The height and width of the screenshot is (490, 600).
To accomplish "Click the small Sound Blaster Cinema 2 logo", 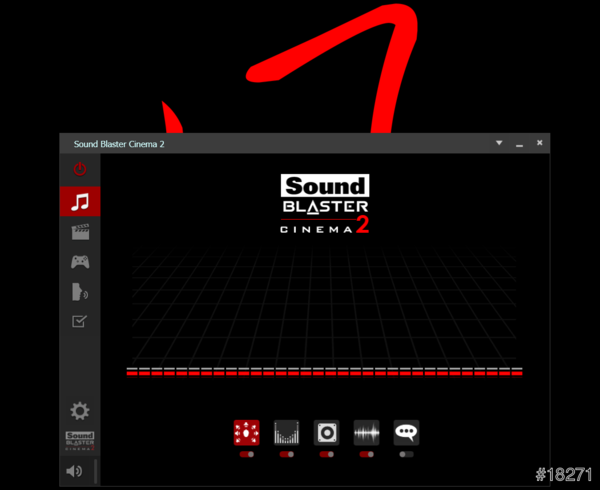I will tap(80, 441).
